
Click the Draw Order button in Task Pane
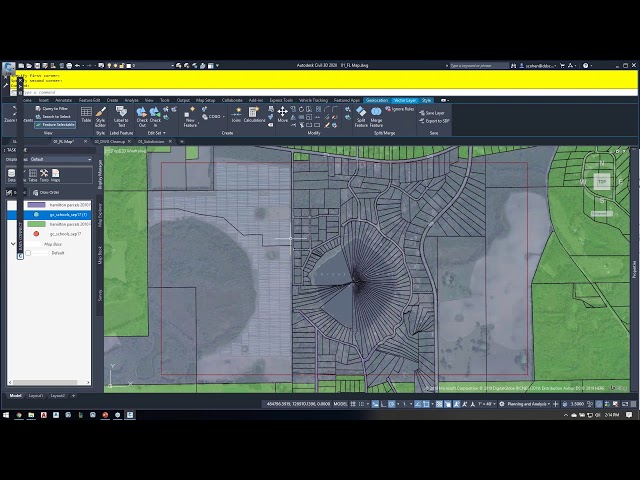tap(46, 192)
